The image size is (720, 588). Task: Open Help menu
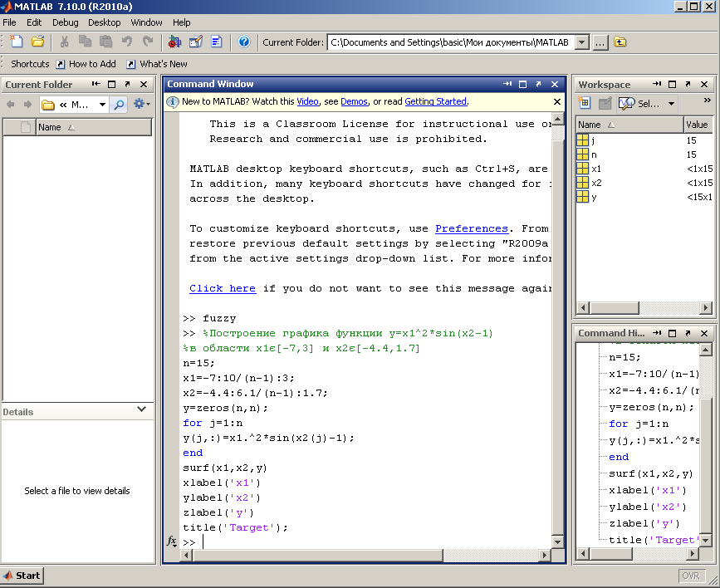pos(181,22)
